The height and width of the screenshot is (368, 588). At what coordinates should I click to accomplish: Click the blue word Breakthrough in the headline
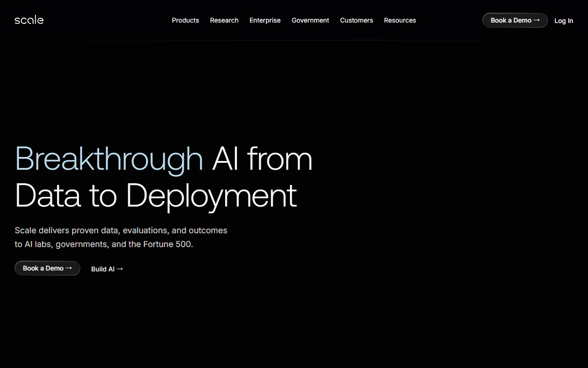click(x=109, y=159)
